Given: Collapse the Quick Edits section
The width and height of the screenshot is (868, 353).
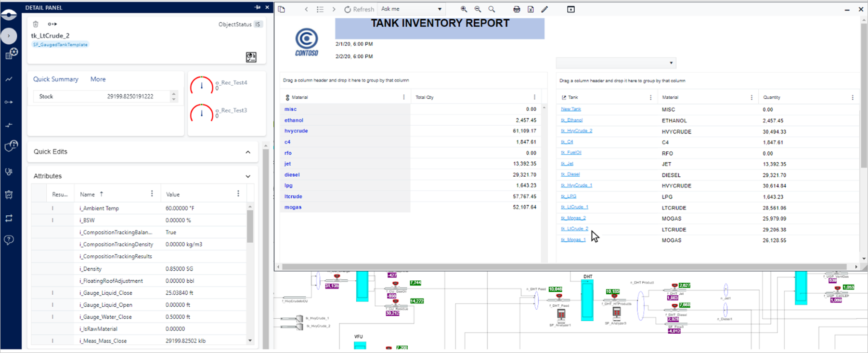Looking at the screenshot, I should click(x=248, y=152).
